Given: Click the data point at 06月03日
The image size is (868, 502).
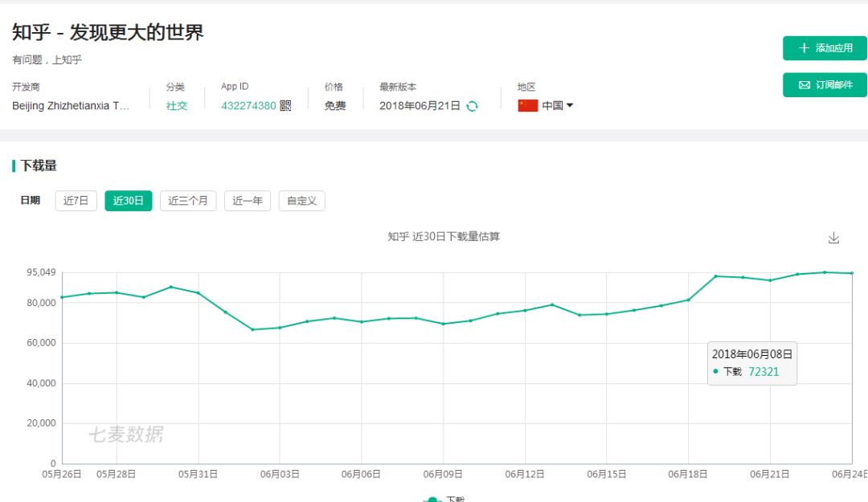Looking at the screenshot, I should [x=280, y=328].
